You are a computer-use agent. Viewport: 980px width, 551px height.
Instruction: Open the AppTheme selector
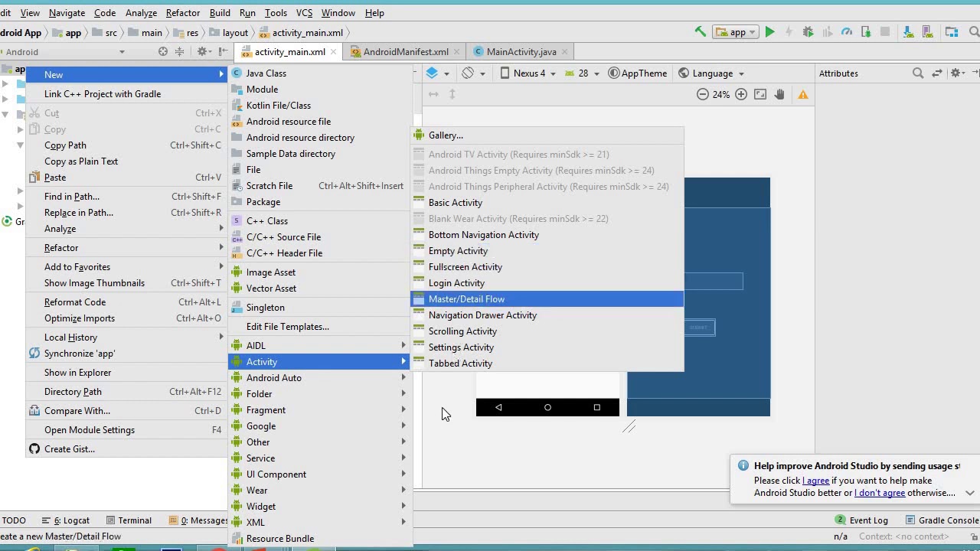(x=638, y=73)
